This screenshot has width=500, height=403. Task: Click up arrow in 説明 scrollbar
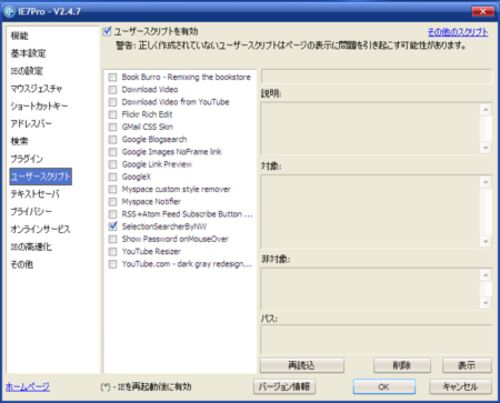pos(486,109)
